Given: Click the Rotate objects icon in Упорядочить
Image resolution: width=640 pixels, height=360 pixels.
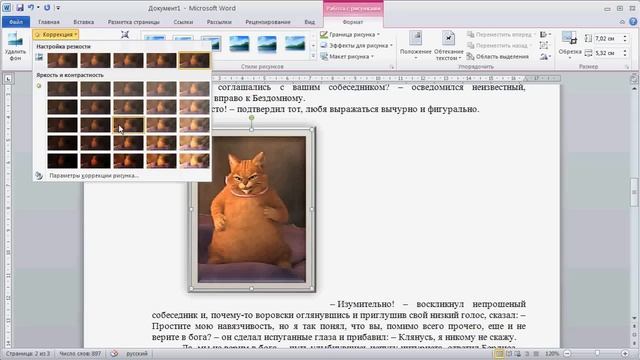Looking at the screenshot, I should click(545, 57).
